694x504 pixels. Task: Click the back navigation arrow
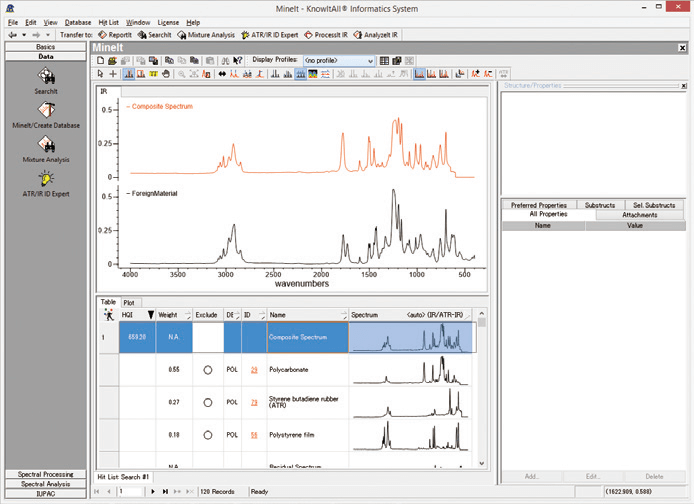[12, 35]
